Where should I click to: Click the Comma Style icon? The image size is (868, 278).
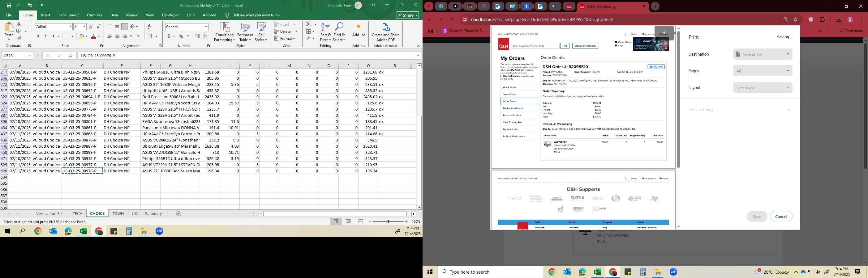tap(188, 36)
